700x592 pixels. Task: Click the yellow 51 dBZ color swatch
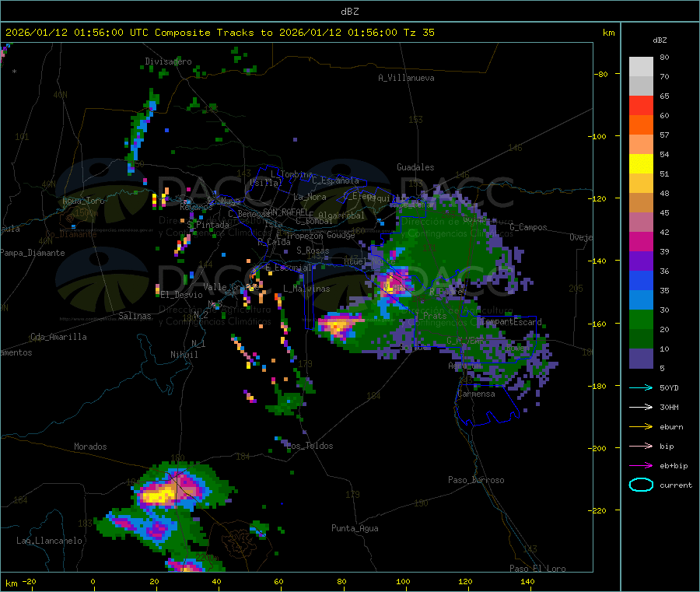click(x=641, y=164)
